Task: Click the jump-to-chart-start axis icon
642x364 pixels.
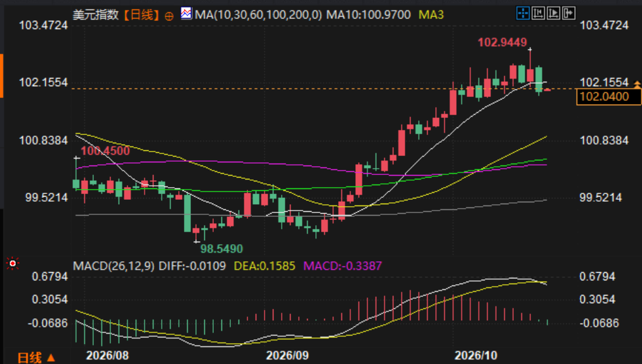Action: point(538,13)
